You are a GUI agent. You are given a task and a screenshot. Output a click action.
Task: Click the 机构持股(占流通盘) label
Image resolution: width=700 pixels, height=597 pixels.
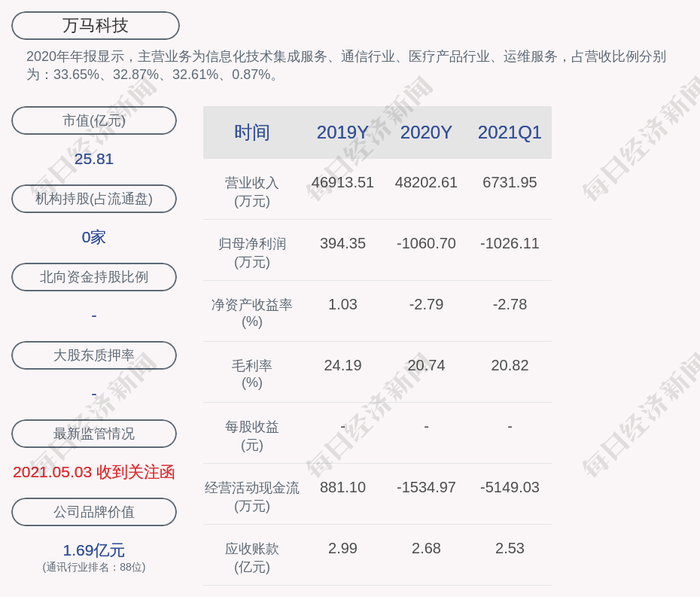(x=93, y=198)
